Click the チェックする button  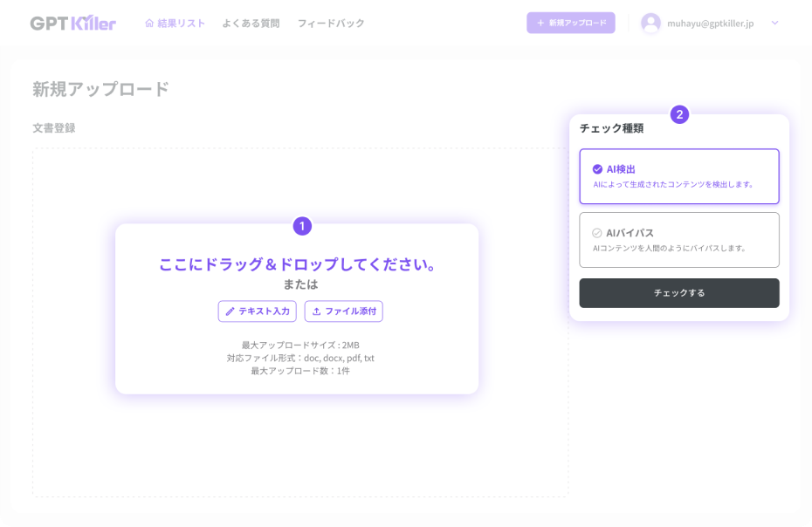click(x=679, y=293)
